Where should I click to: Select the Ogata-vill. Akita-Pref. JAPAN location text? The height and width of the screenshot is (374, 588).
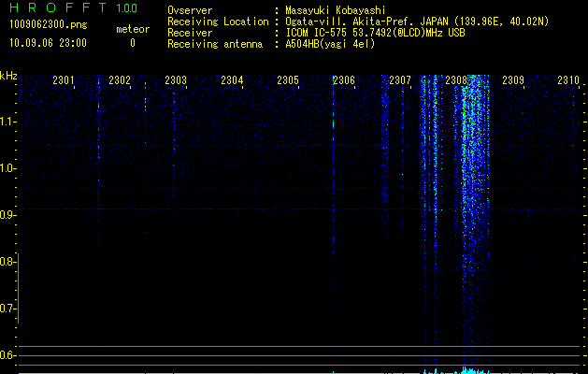click(x=417, y=22)
